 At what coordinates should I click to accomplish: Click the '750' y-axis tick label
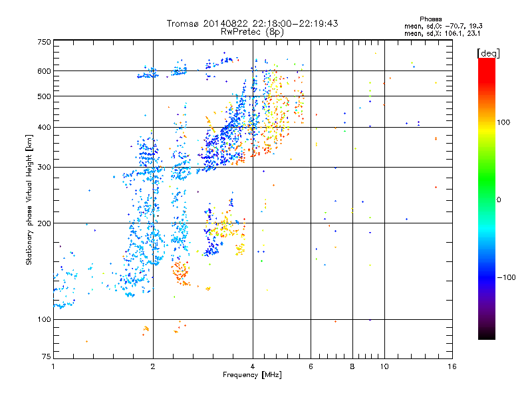tap(44, 42)
